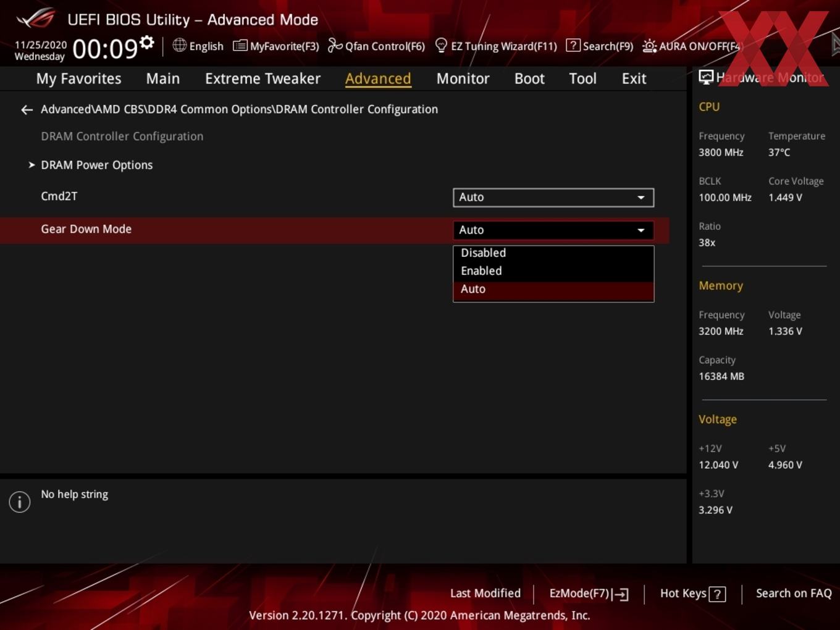Click the breadcrumb path text
The image size is (840, 630).
239,109
